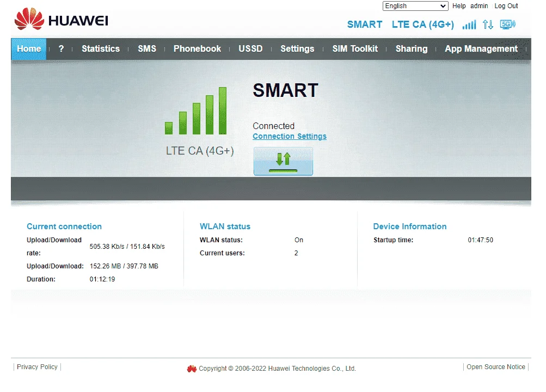The height and width of the screenshot is (392, 546).
Task: Go to App Management tab
Action: (x=481, y=49)
